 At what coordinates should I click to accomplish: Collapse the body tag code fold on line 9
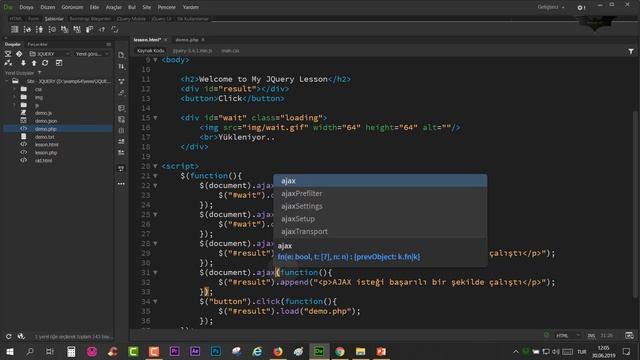coord(155,60)
